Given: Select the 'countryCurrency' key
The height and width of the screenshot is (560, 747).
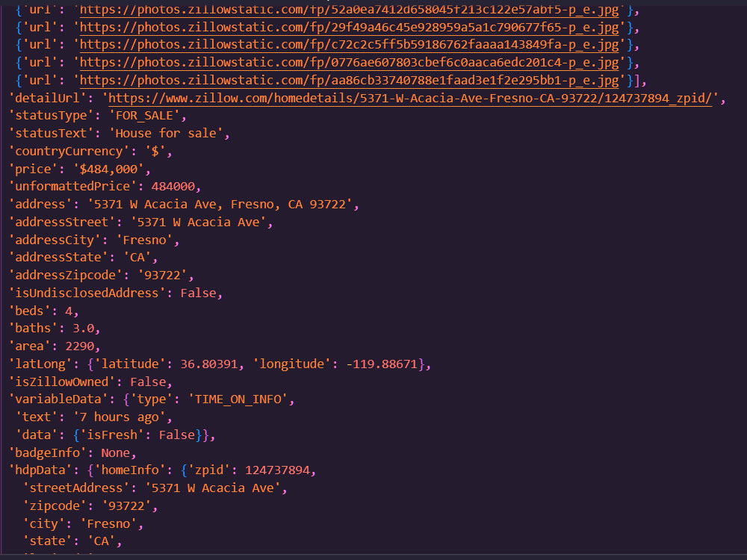Looking at the screenshot, I should (69, 152).
